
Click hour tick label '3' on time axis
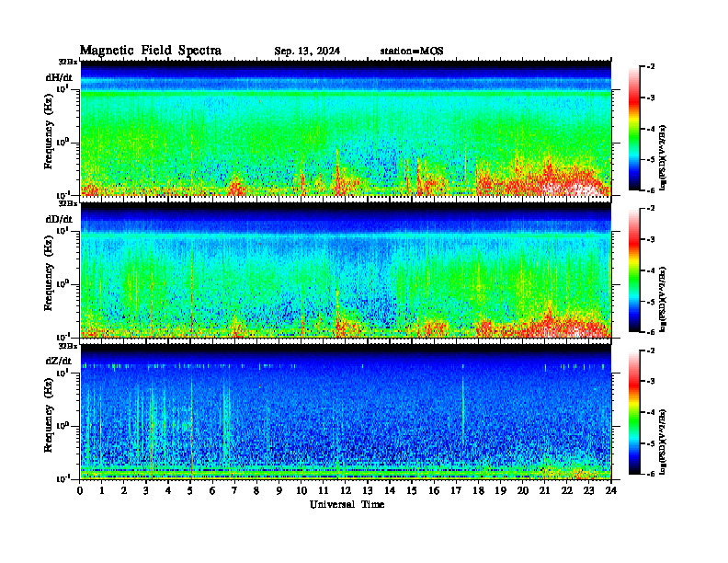click(146, 490)
